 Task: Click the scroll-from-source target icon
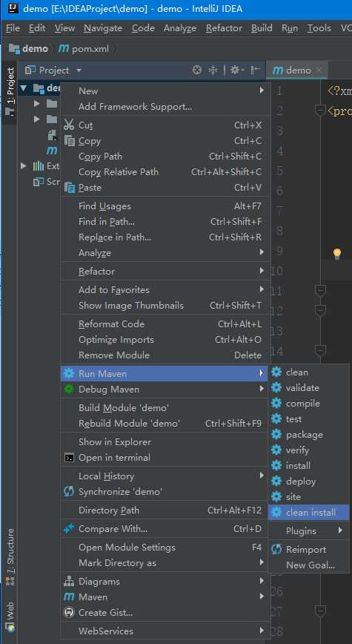(197, 70)
